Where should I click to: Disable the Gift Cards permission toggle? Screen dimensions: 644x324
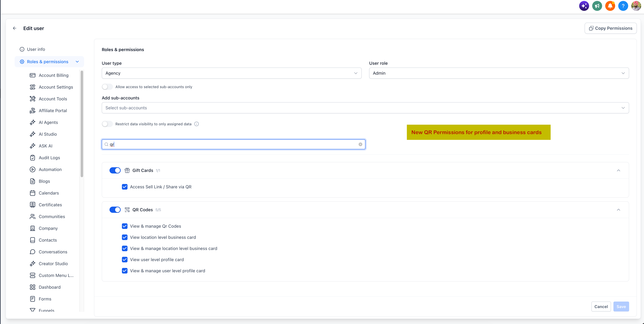click(x=115, y=171)
